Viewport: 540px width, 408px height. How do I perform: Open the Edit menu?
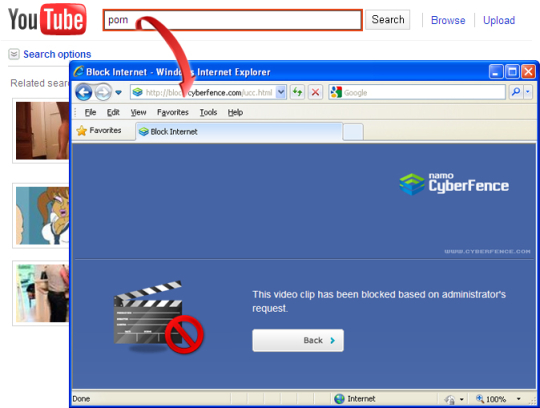pos(113,112)
